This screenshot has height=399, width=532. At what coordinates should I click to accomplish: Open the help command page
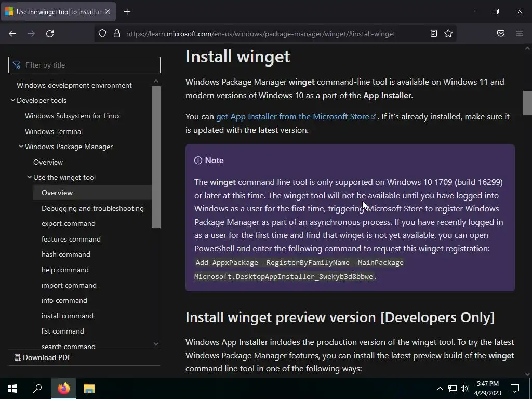point(65,270)
